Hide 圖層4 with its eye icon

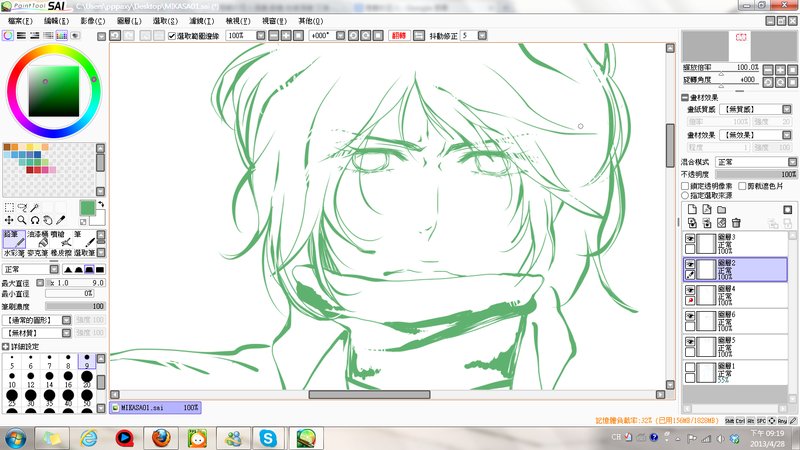[690, 290]
